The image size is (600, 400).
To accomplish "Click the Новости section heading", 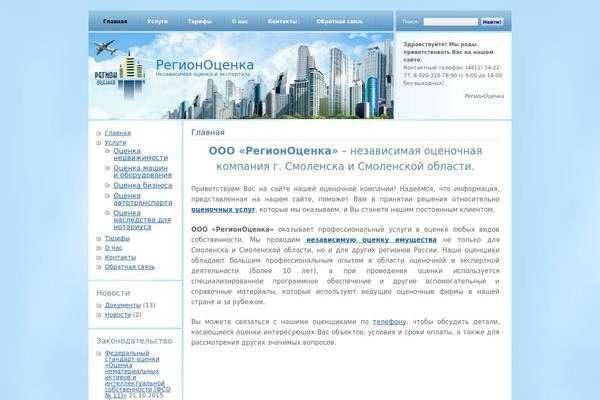I will (x=113, y=293).
